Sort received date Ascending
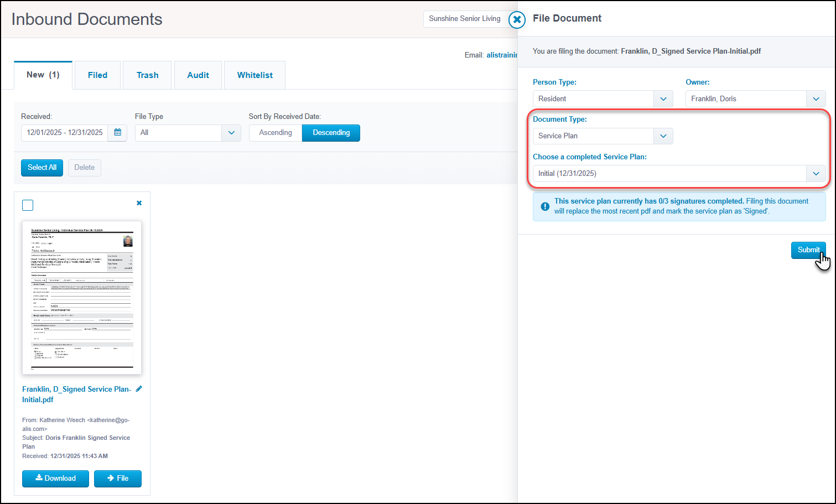The image size is (836, 504). point(276,133)
